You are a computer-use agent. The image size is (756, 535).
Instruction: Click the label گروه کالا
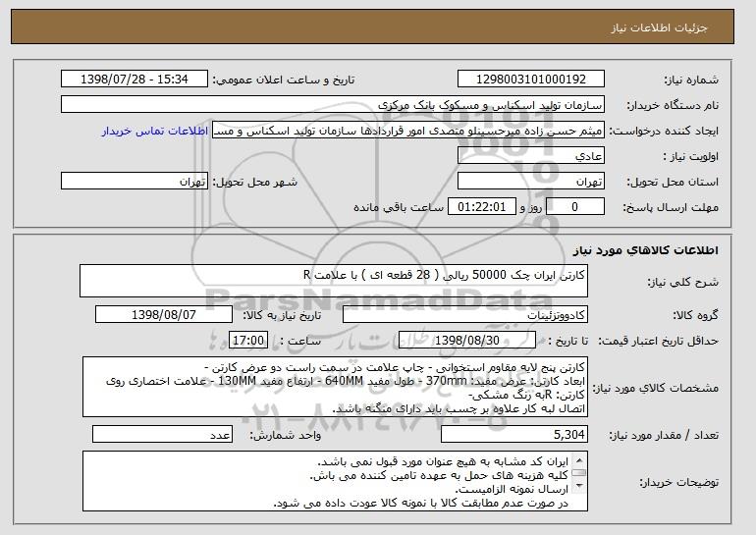695,316
